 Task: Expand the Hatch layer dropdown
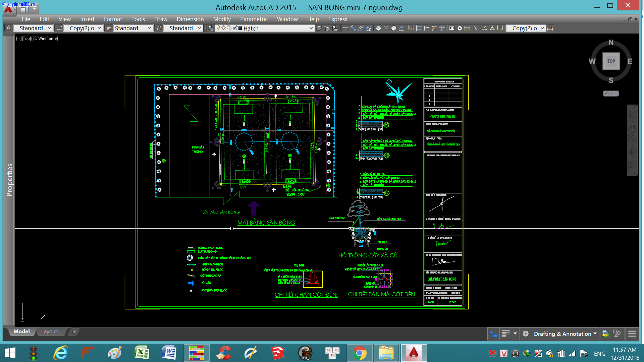(311, 28)
